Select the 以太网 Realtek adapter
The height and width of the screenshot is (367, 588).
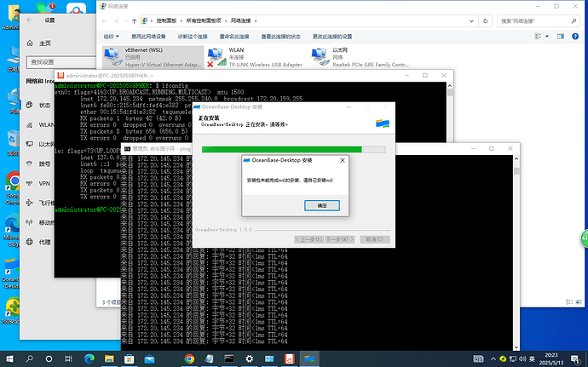pyautogui.click(x=360, y=57)
